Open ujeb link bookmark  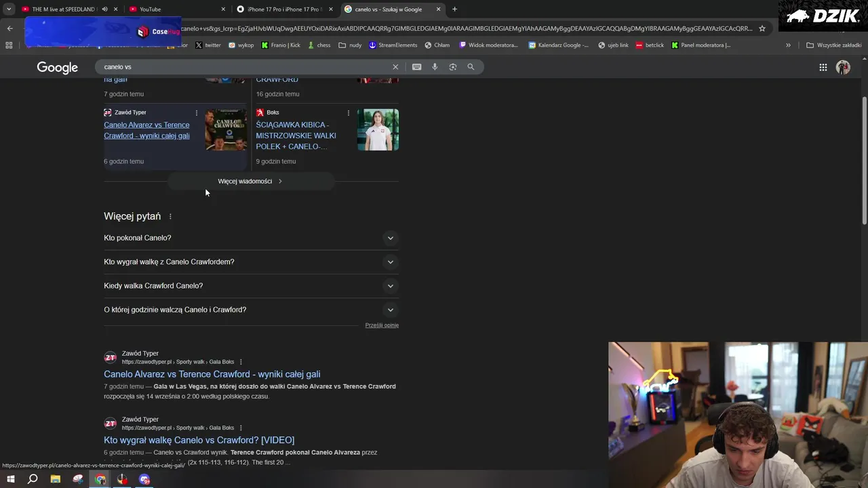614,45
